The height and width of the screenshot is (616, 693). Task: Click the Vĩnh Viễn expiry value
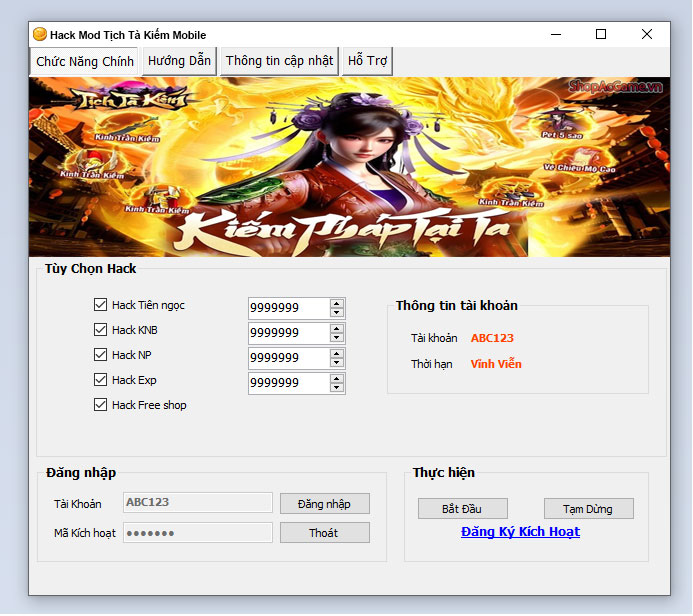click(x=496, y=364)
